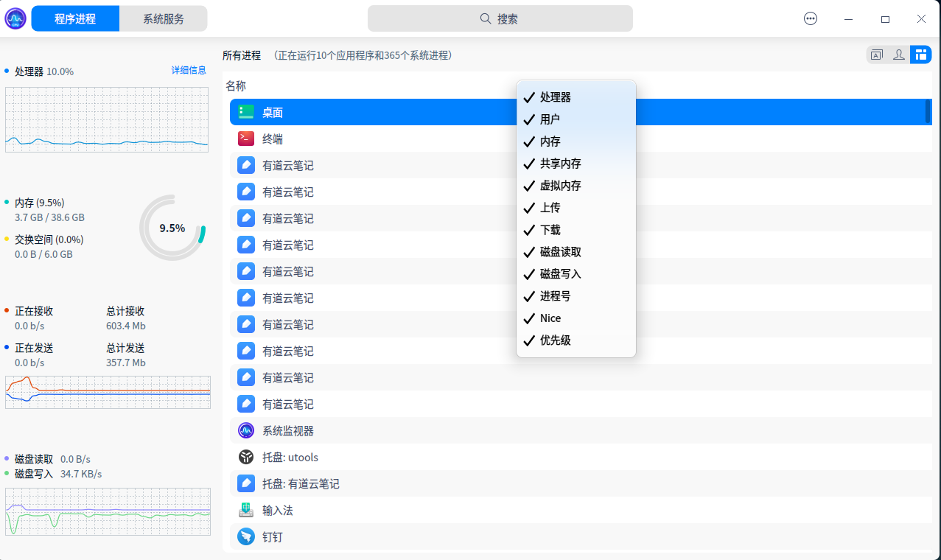Uncheck 用户 column option
Image resolution: width=941 pixels, height=560 pixels.
coord(576,119)
